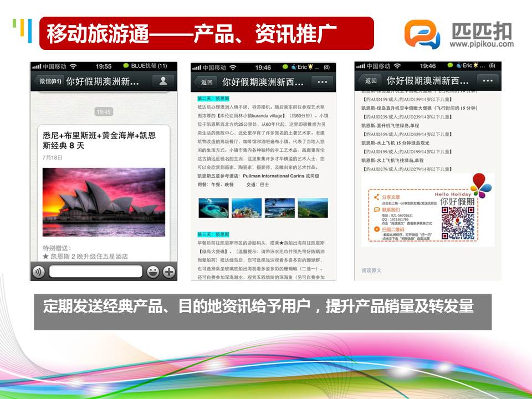Tap the voice input icon in chat bar
This screenshot has width=532, height=399.
click(x=38, y=272)
